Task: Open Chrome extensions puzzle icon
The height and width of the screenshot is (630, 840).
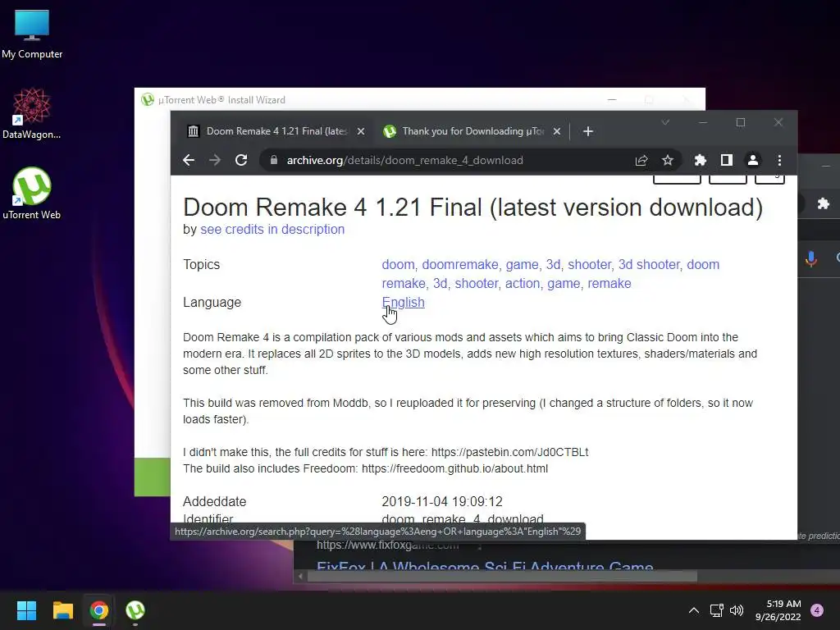Action: click(701, 160)
